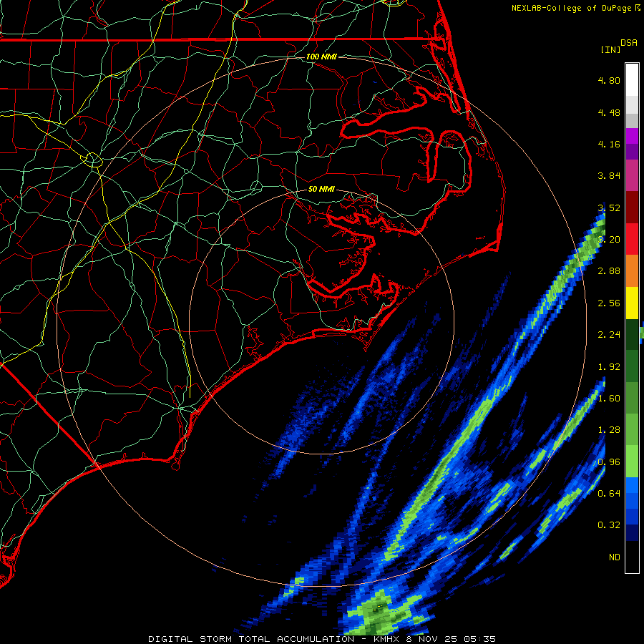Viewport: 644px width, 644px height.
Task: Click the 8 NOV 25 date text
Action: 432,639
